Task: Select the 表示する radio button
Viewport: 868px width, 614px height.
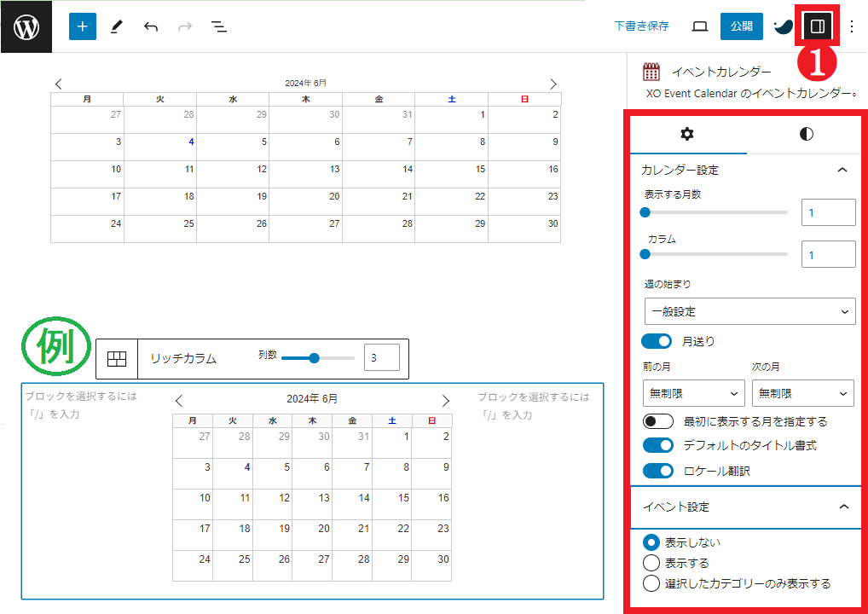Action: point(651,563)
